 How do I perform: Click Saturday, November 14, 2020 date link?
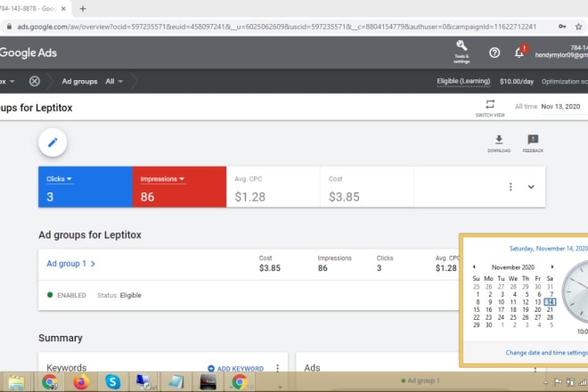548,249
